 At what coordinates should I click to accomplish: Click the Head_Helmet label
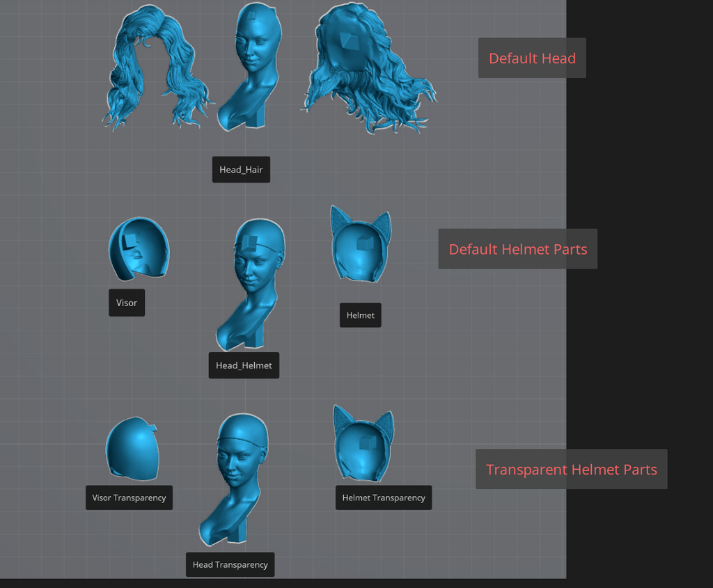(x=244, y=365)
